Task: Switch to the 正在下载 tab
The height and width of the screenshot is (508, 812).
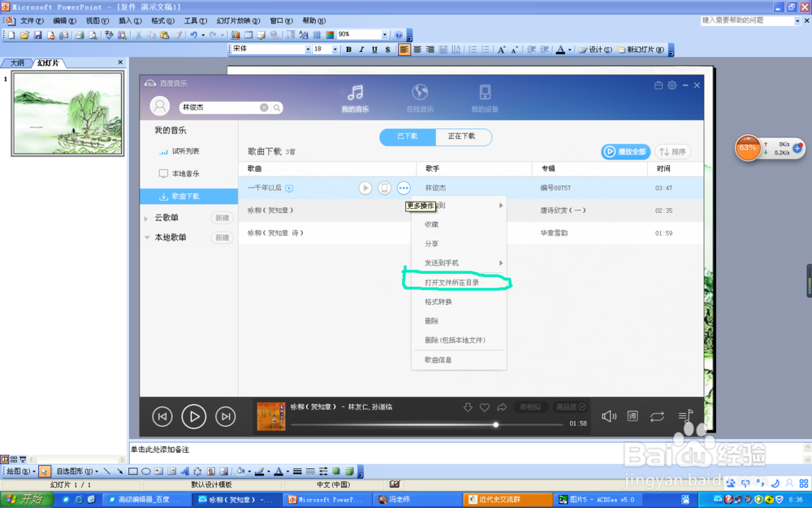Action: (461, 137)
